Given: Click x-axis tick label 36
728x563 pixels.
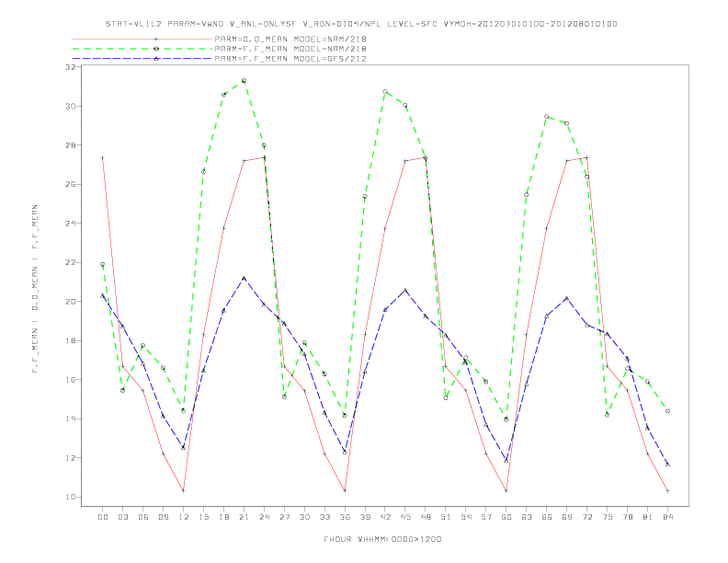Looking at the screenshot, I should [x=345, y=517].
